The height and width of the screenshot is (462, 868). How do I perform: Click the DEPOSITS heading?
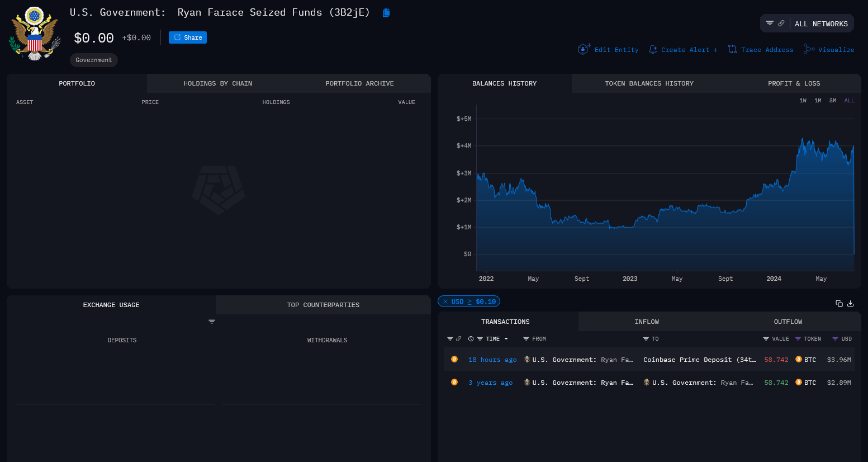[x=122, y=340]
